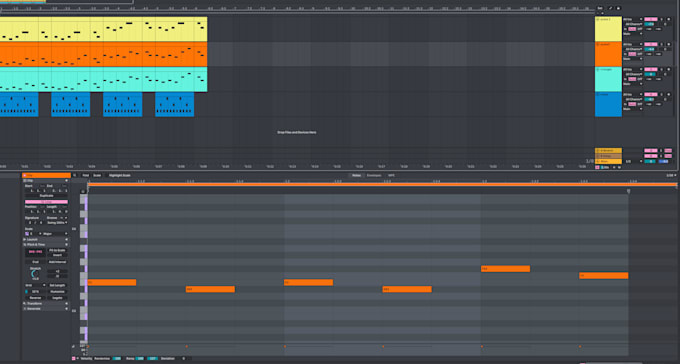The image size is (680, 364).
Task: Click Fit to Scale button
Action: click(57, 250)
